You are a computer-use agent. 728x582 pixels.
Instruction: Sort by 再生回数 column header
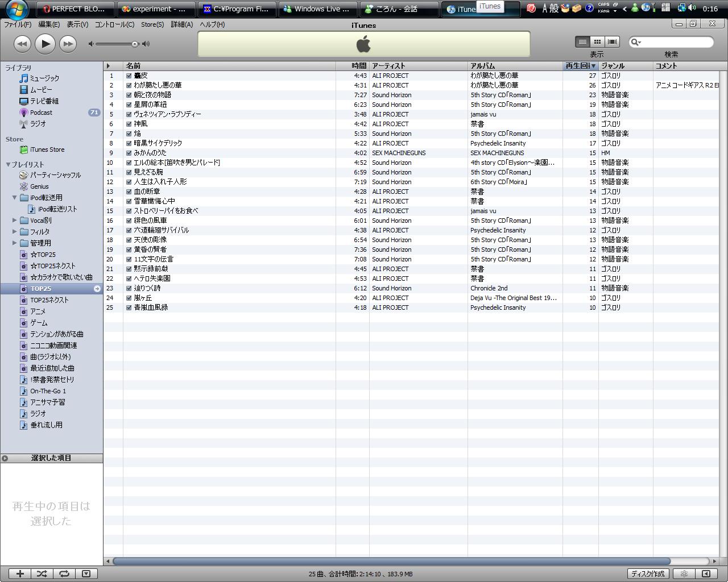pyautogui.click(x=580, y=66)
